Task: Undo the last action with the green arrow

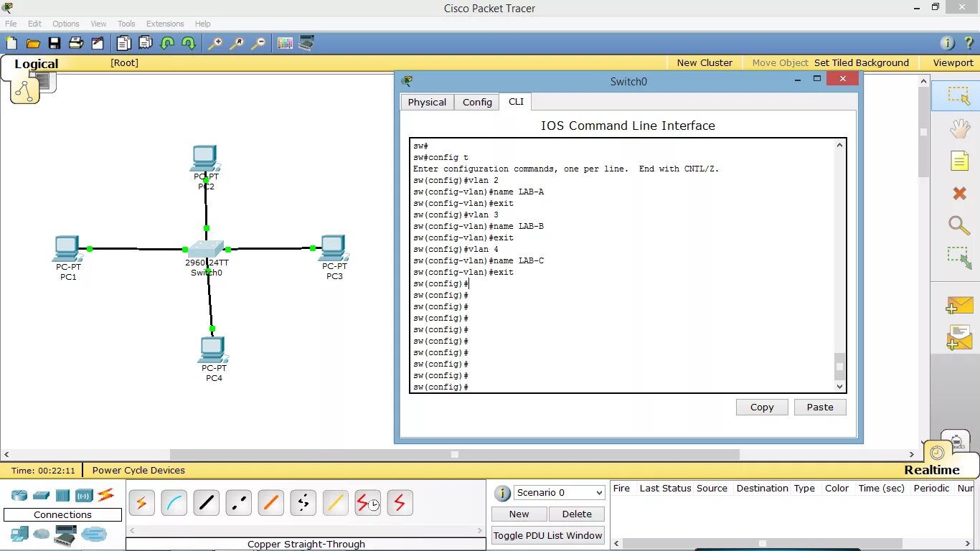Action: point(167,43)
